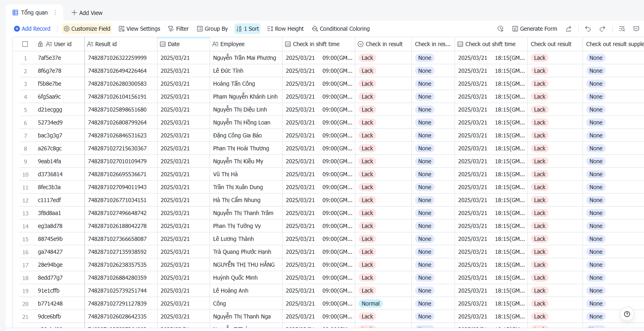Click the Normal check-in tag for Công
644x331 pixels.
[x=370, y=304]
